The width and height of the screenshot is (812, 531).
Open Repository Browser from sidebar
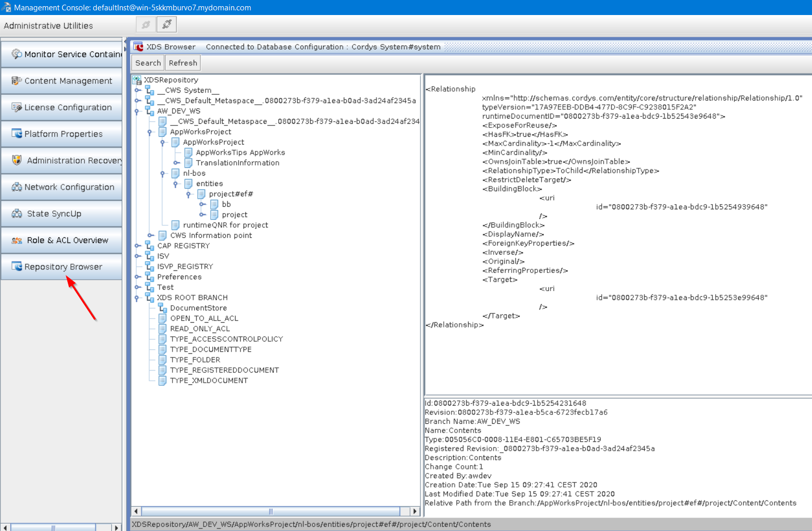pos(61,266)
